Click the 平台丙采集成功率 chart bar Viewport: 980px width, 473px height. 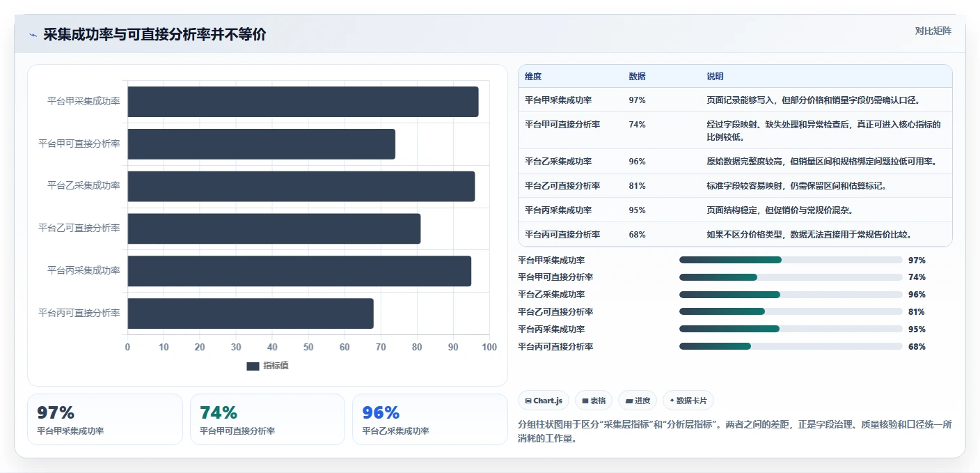click(299, 271)
